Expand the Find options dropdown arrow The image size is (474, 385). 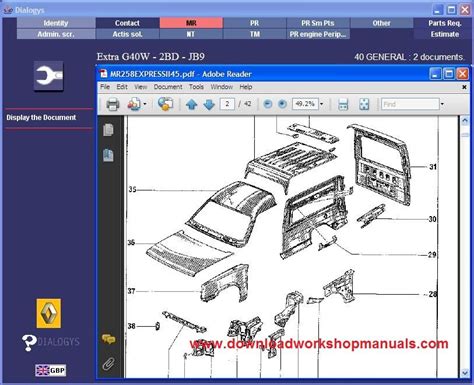click(442, 104)
